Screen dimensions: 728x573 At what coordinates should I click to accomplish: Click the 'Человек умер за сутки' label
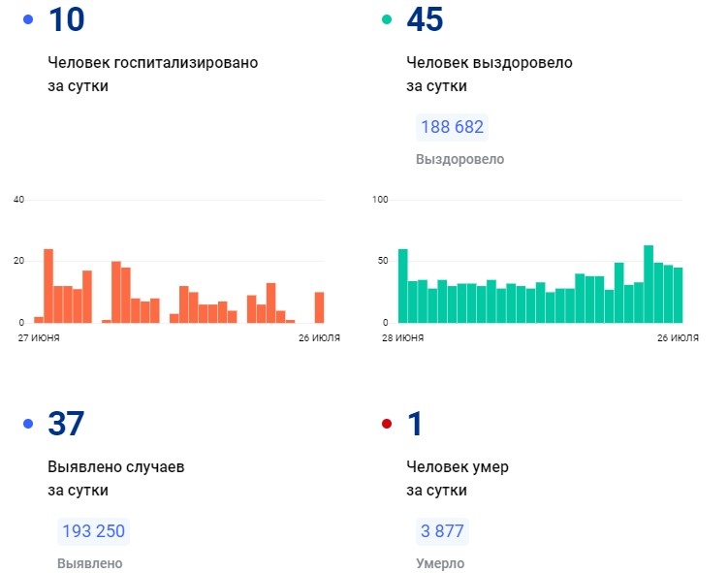(x=457, y=478)
